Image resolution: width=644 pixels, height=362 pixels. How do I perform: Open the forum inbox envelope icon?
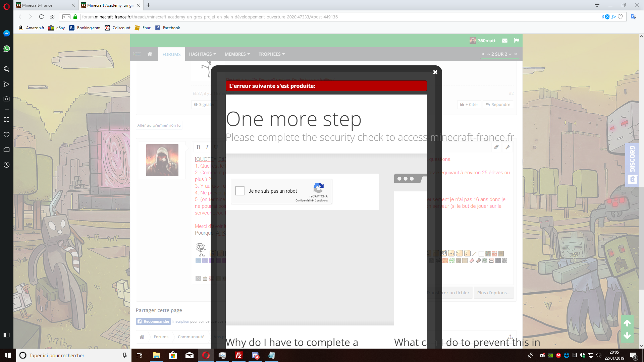[505, 41]
